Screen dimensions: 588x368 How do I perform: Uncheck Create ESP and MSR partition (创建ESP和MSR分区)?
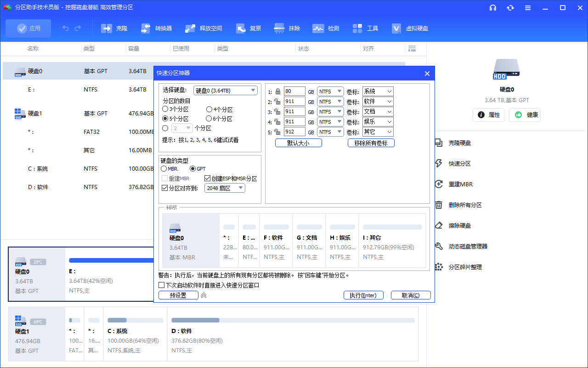click(x=207, y=178)
